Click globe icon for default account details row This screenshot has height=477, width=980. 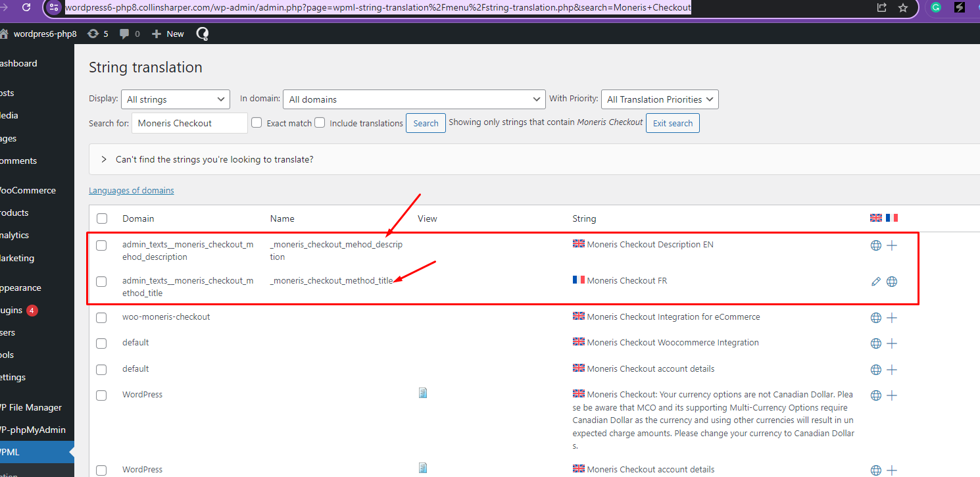[876, 370]
